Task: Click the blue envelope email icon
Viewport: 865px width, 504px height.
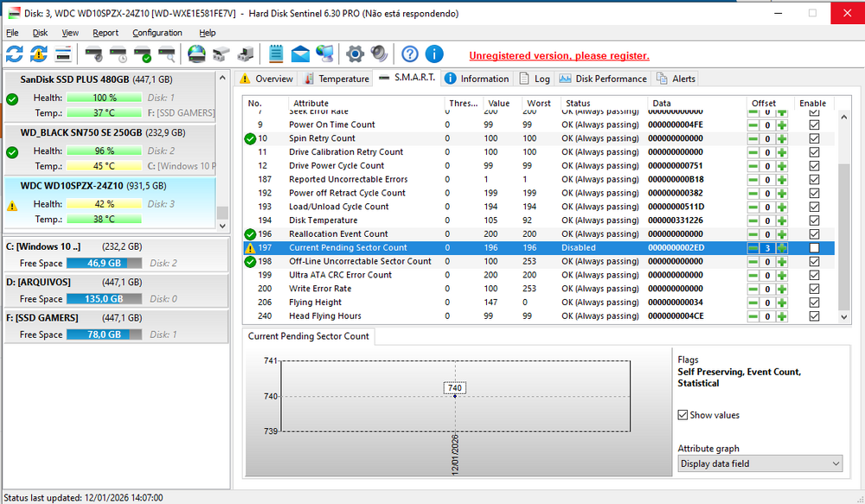Action: 300,54
